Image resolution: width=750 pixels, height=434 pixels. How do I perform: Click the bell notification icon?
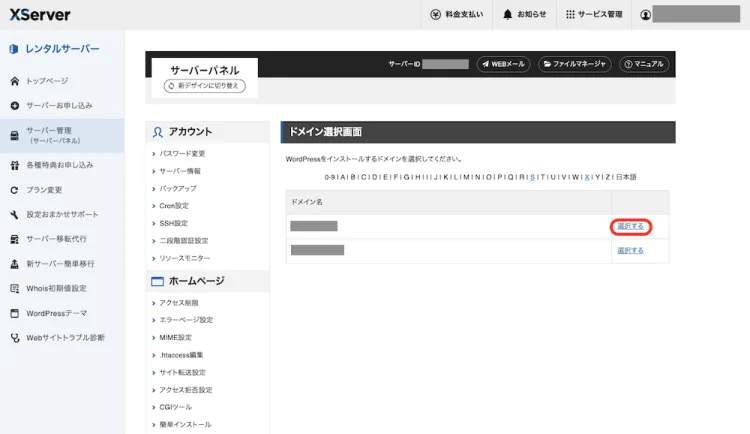(507, 14)
